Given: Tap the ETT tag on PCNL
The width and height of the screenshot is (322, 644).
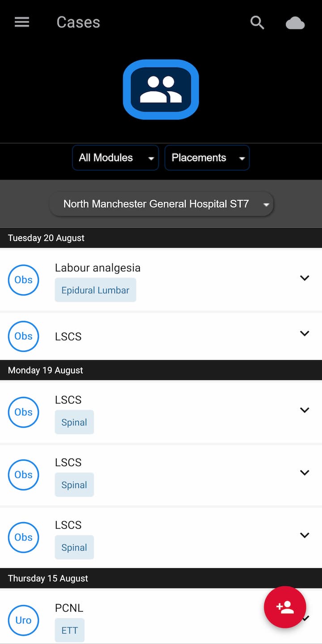Looking at the screenshot, I should pyautogui.click(x=70, y=630).
